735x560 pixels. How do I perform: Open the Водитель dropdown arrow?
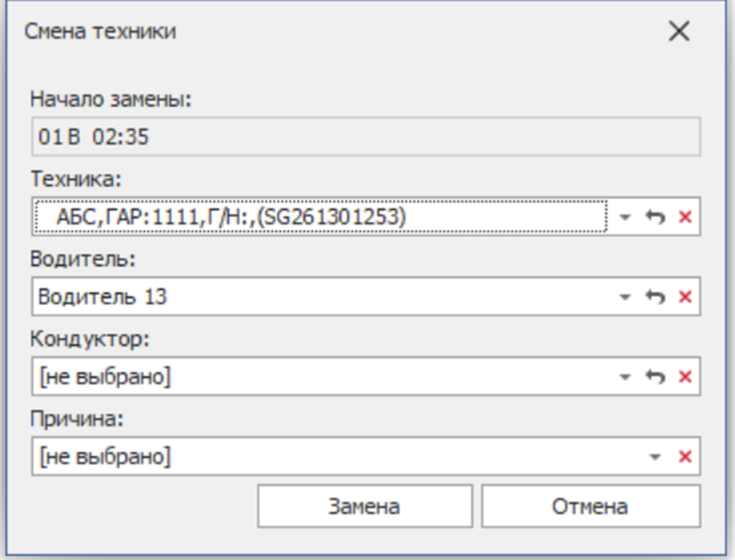[x=626, y=297]
